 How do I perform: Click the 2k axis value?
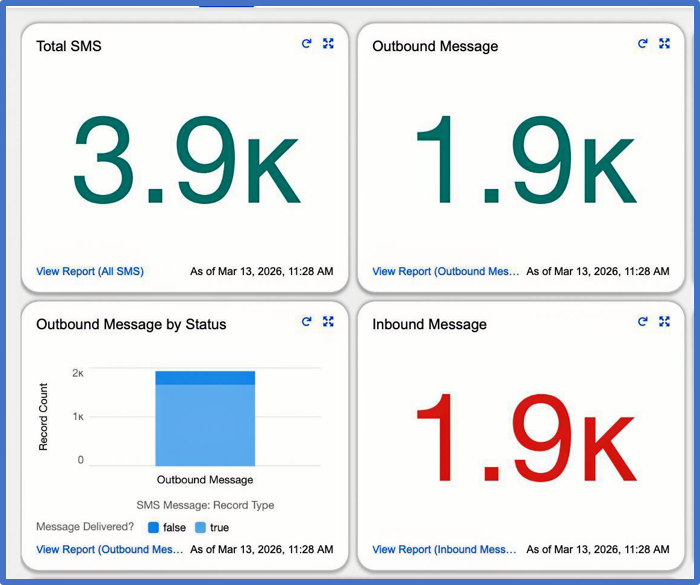pos(78,373)
